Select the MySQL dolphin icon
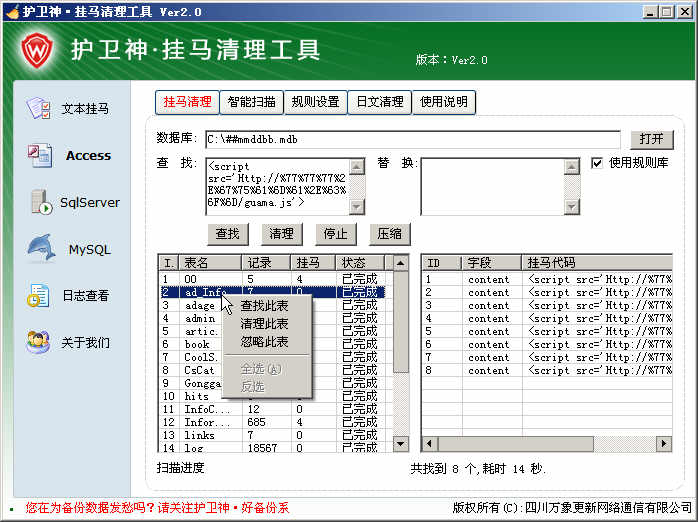Screen dimensions: 698x522 pos(42,248)
